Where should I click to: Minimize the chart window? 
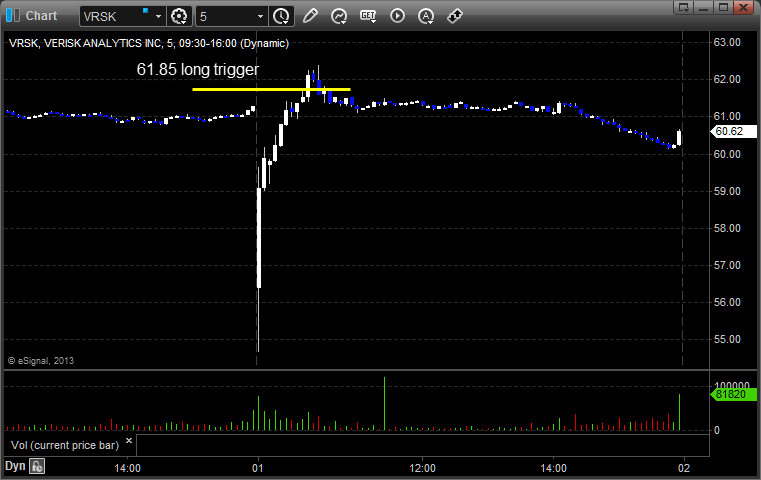click(704, 7)
